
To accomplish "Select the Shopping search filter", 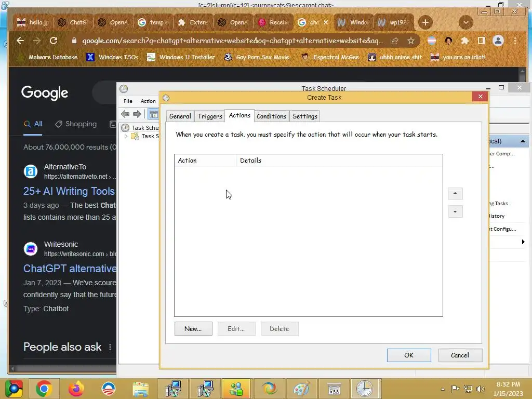I will pos(76,124).
